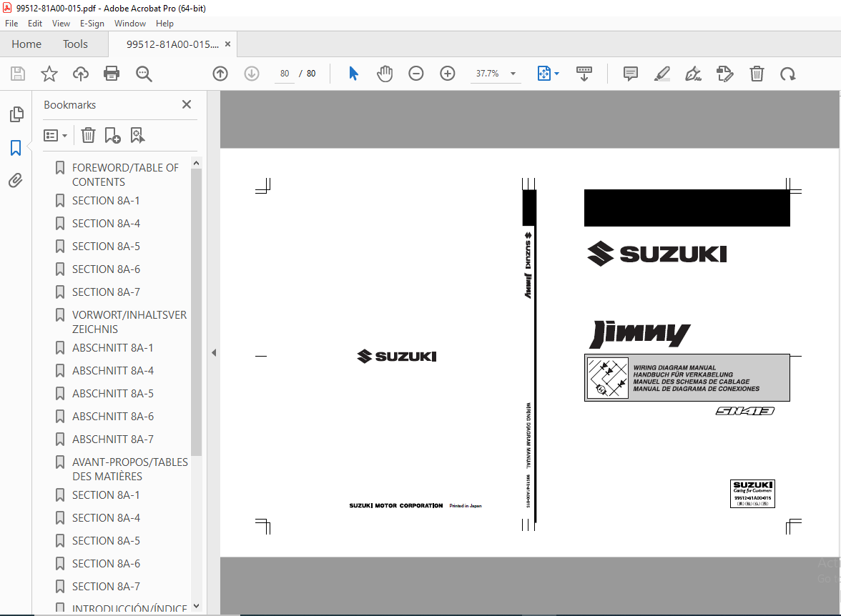Viewport: 841px width, 616px height.
Task: Print the document
Action: click(x=112, y=74)
